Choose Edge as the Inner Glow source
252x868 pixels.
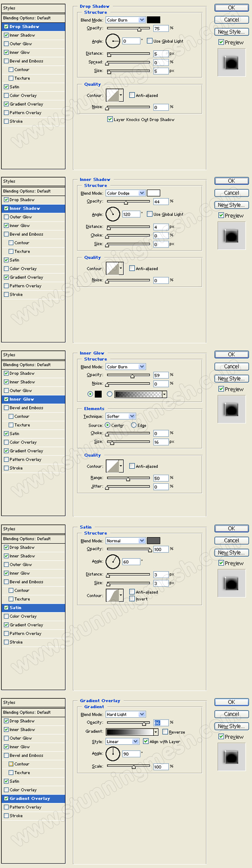click(x=134, y=425)
